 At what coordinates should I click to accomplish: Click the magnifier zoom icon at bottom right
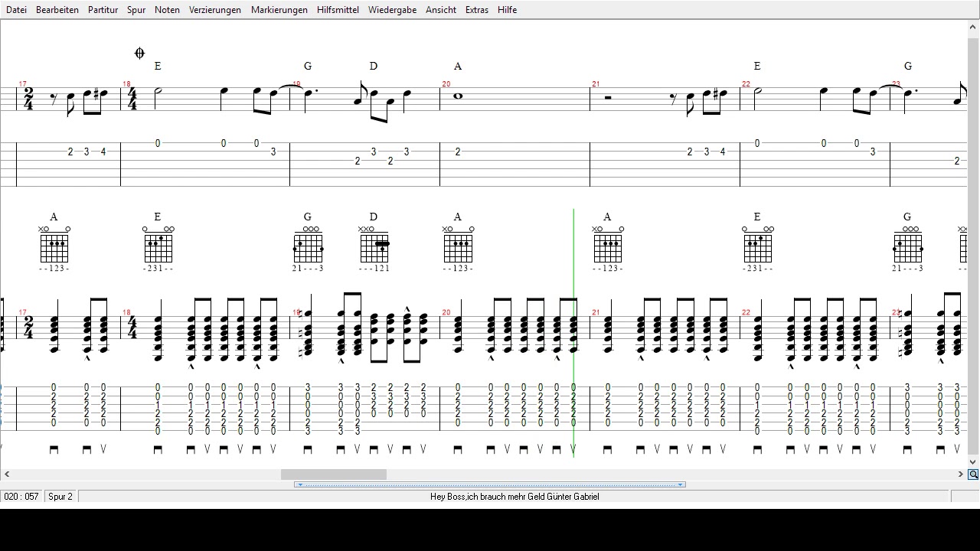pos(973,474)
